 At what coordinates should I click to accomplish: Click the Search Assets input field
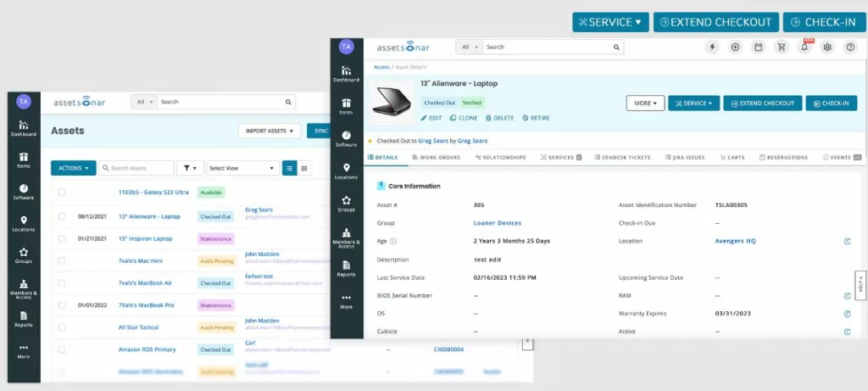pos(136,169)
